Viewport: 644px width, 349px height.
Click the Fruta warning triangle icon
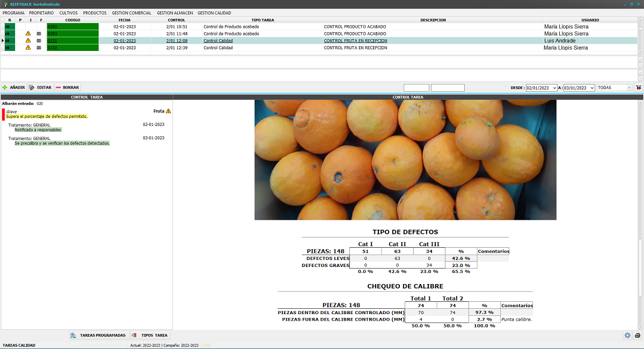(168, 111)
